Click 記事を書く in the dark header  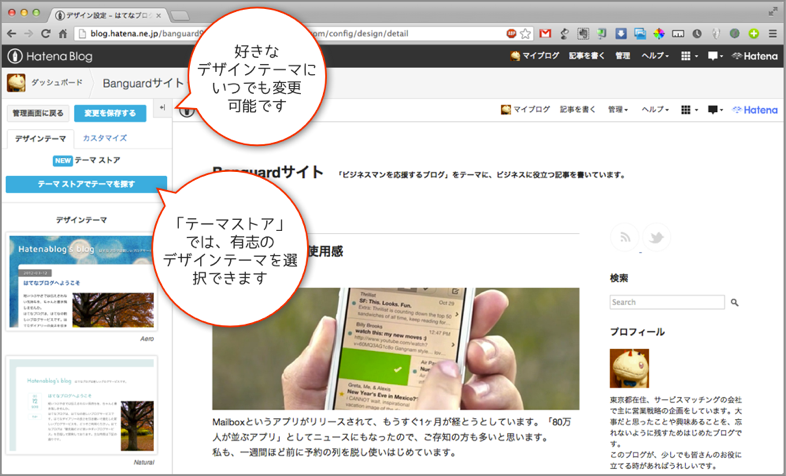(586, 56)
